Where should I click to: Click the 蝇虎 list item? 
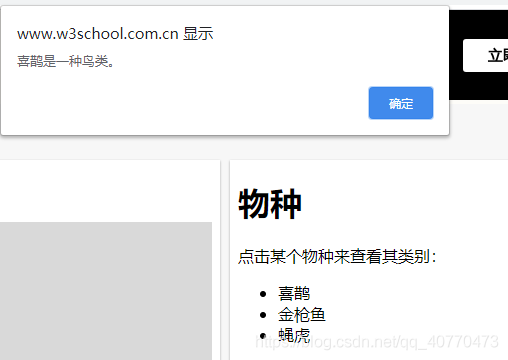pos(294,335)
